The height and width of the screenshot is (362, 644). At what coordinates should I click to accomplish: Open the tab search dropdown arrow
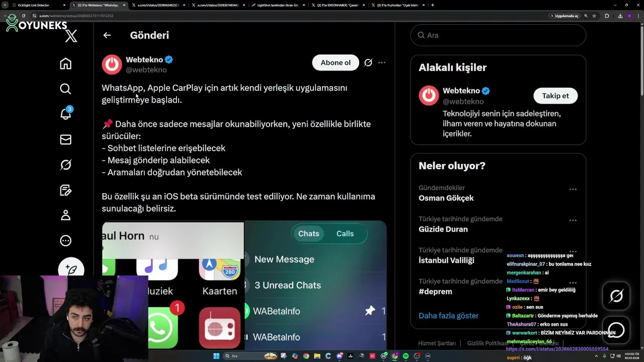point(4,5)
